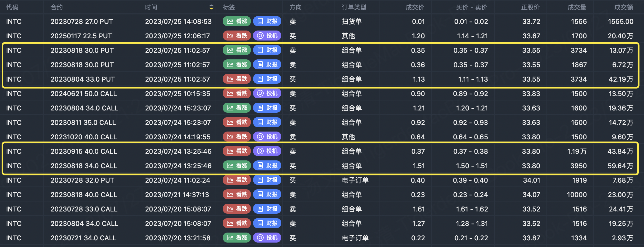Click 看跌 tag on 20230804 33.0 PUT row
Viewport: 644px width, 247px height.
[237, 79]
